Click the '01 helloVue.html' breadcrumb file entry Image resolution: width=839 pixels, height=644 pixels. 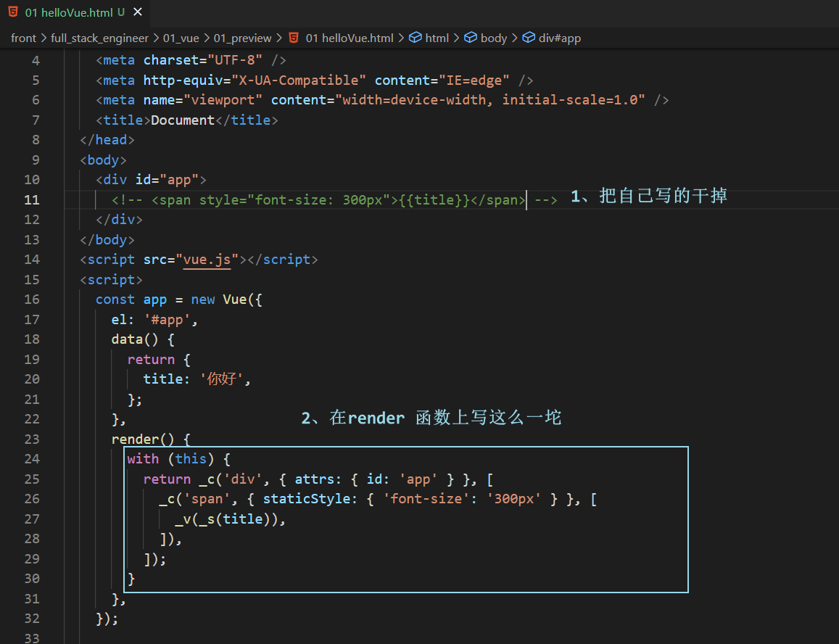tap(350, 38)
